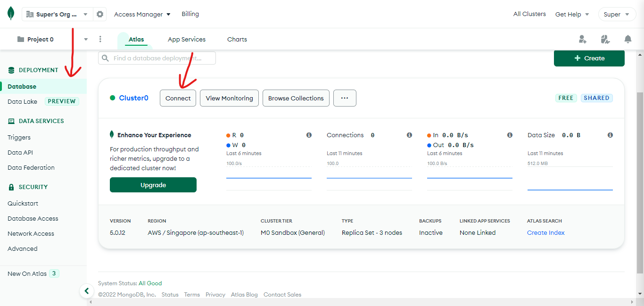
Task: Switch to the Atlas tab
Action: (x=136, y=39)
